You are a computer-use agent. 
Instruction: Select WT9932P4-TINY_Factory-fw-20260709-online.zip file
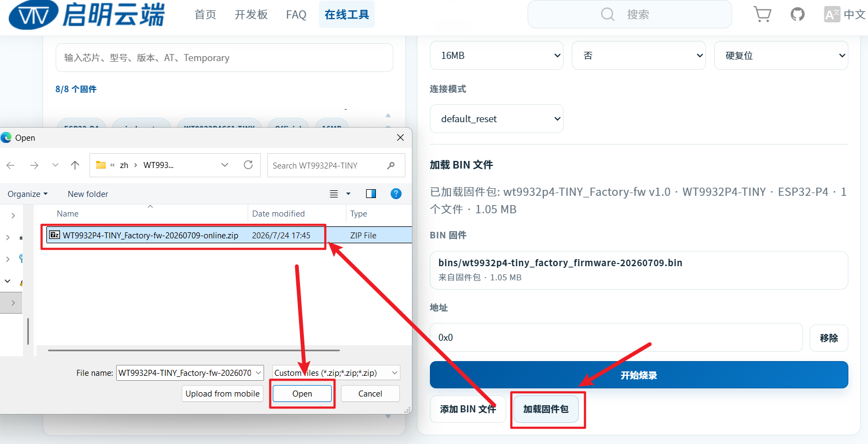click(151, 236)
